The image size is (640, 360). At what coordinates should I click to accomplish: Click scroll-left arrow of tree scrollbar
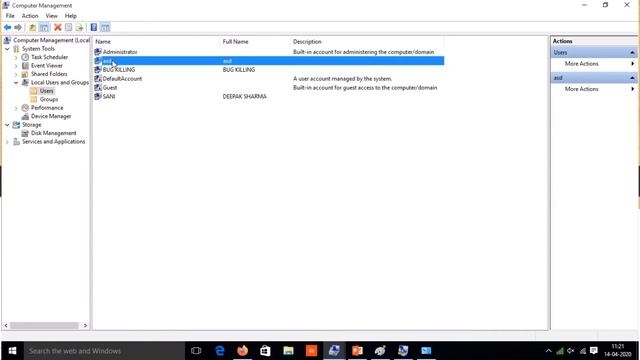(6, 326)
